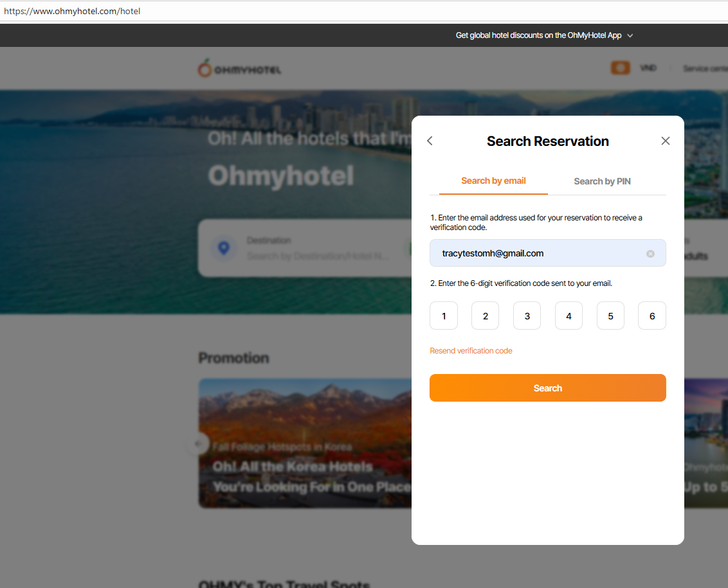This screenshot has height=588, width=728.
Task: Open the Service center link in header
Action: [x=705, y=68]
